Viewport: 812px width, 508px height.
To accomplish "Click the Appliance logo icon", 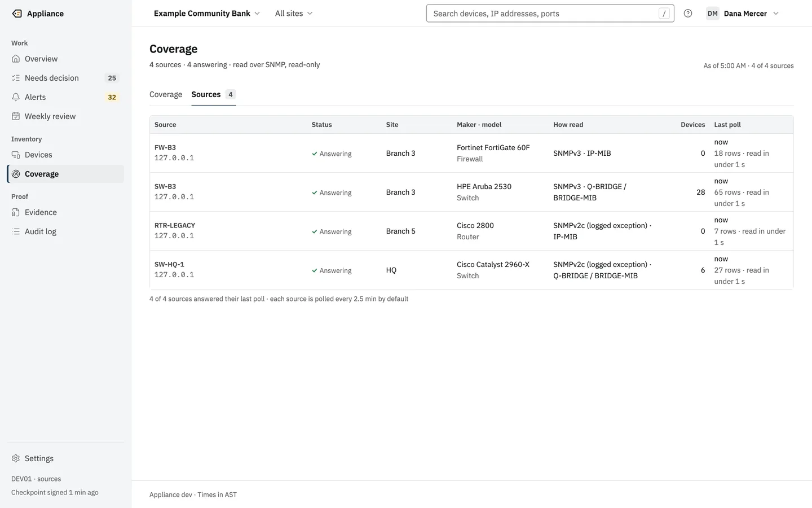I will click(x=17, y=14).
